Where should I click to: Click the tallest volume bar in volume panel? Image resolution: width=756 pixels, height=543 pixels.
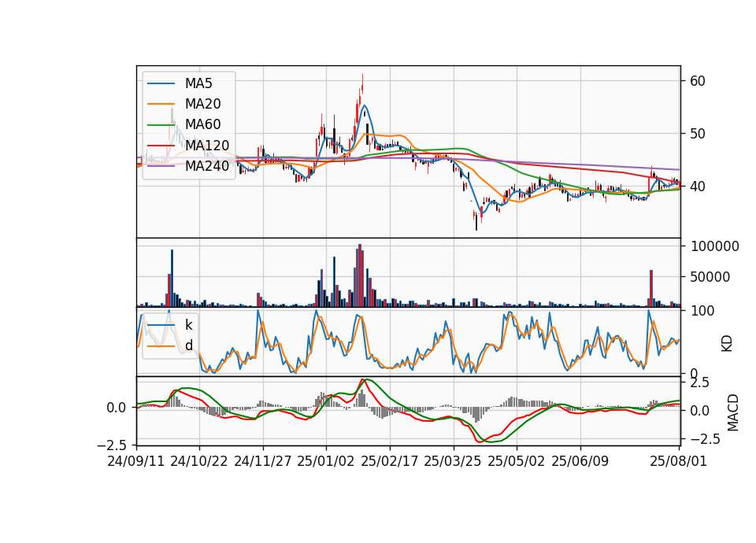coord(360,275)
